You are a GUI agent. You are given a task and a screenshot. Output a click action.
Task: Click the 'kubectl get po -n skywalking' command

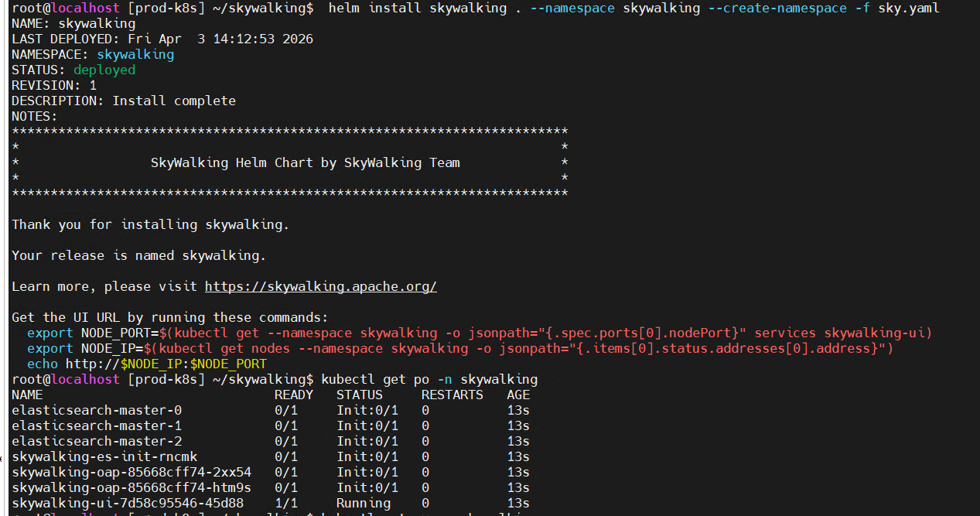pos(429,379)
